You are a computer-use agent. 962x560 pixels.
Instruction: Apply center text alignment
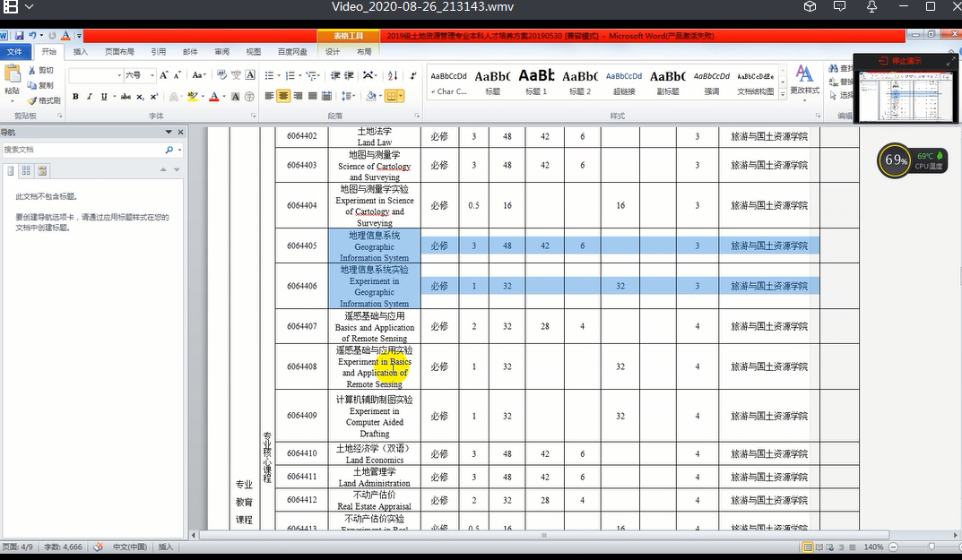coord(283,96)
